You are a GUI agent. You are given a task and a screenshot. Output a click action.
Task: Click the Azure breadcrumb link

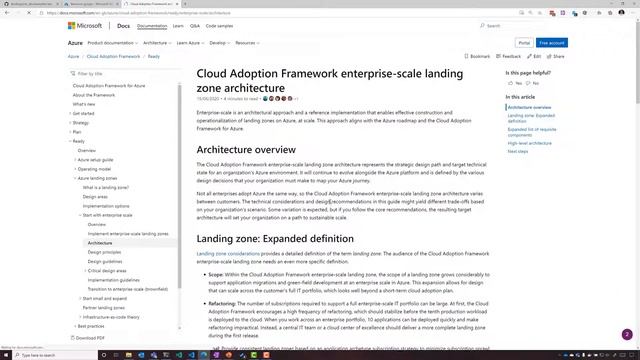(73, 56)
